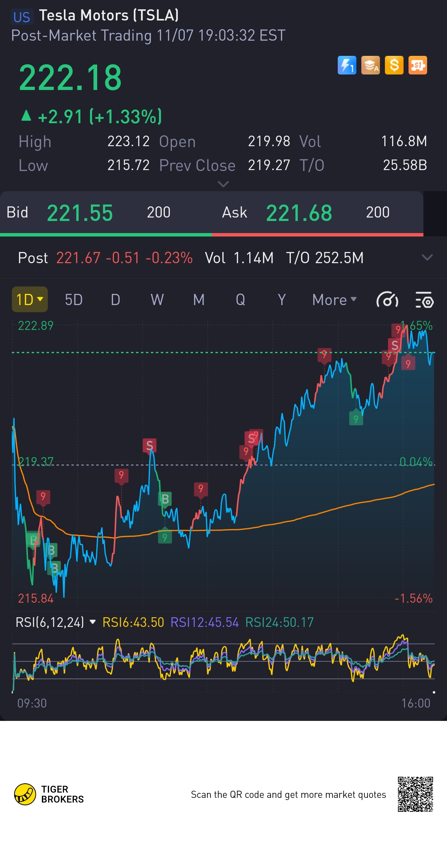The width and height of the screenshot is (447, 868).
Task: Tap the Post-Market Trading timestamp
Action: tap(148, 35)
